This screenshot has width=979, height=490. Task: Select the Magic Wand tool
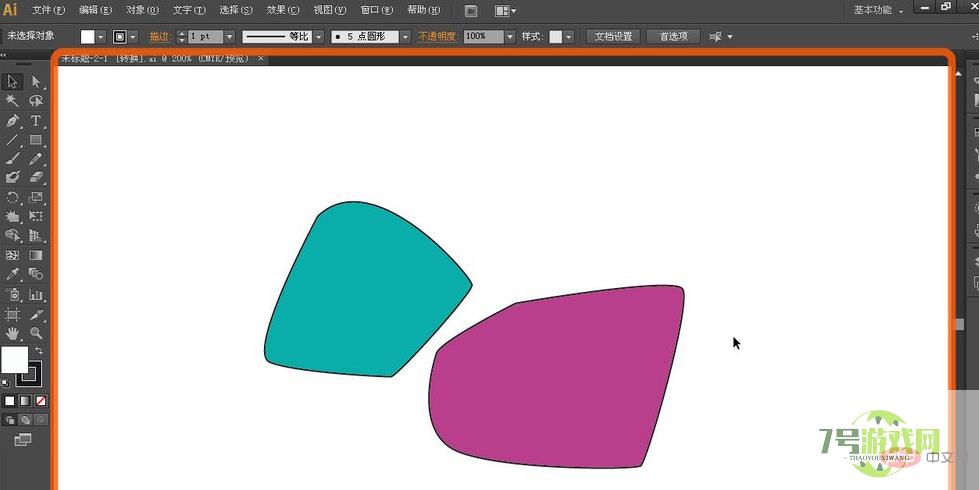point(12,100)
